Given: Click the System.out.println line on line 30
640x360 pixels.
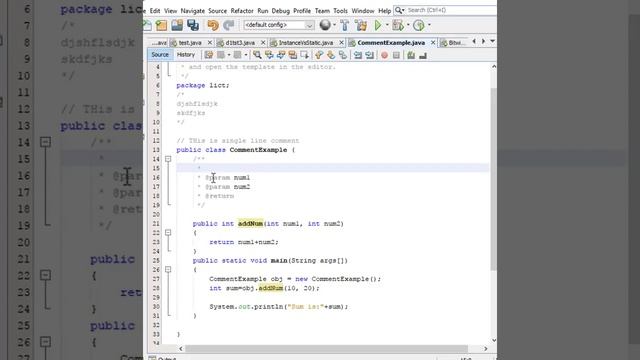Looking at the screenshot, I should (x=279, y=307).
